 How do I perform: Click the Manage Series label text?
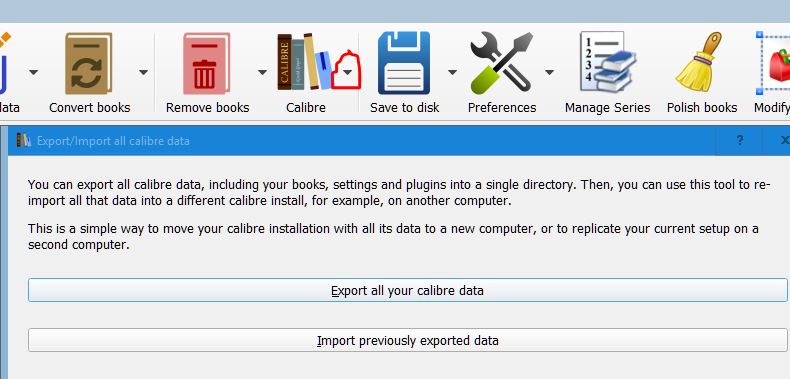point(608,108)
